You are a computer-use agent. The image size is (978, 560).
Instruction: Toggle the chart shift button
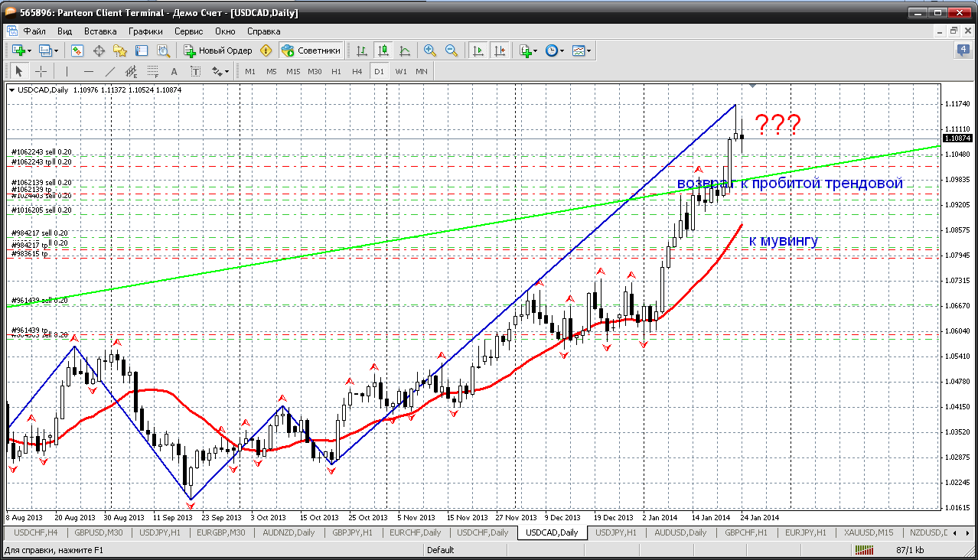500,50
